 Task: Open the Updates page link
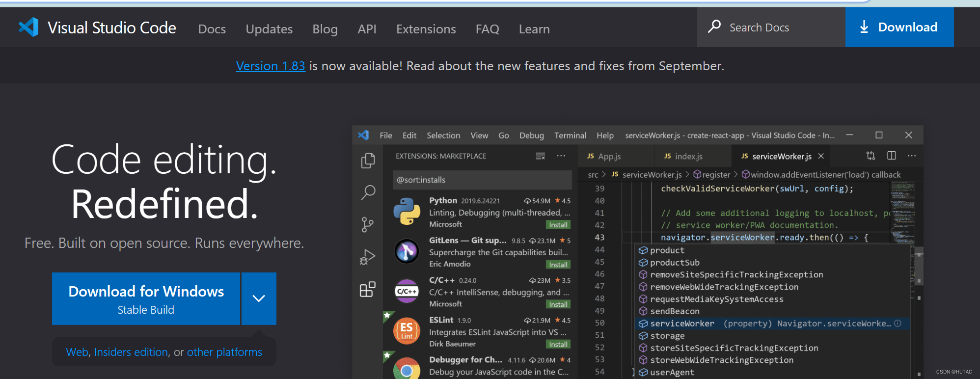pos(269,29)
